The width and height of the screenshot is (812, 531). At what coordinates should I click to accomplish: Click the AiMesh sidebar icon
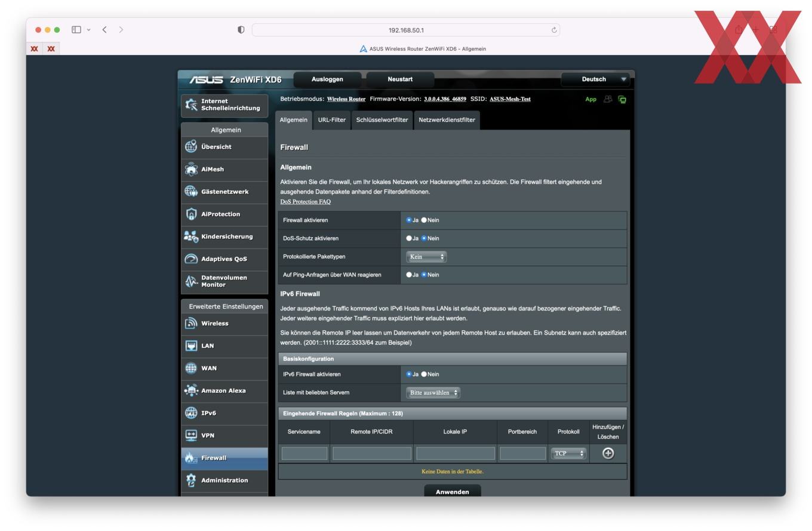pos(191,169)
